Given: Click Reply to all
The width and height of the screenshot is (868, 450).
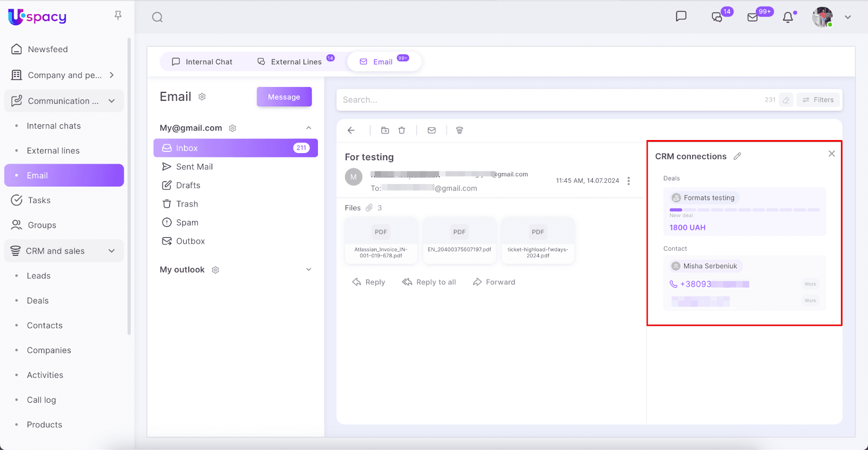Looking at the screenshot, I should pyautogui.click(x=429, y=282).
